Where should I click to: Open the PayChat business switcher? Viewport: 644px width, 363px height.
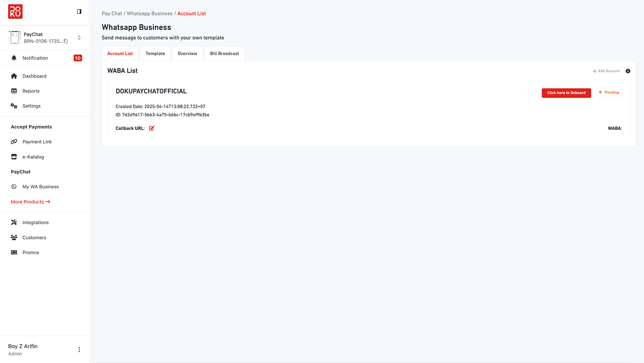(x=79, y=38)
